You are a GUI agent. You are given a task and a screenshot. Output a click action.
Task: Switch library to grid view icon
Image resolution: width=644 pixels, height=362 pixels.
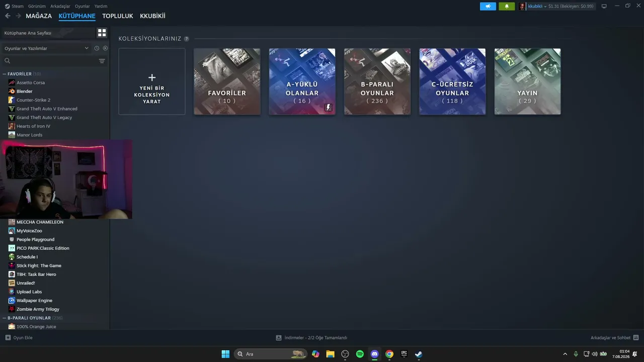click(x=102, y=33)
